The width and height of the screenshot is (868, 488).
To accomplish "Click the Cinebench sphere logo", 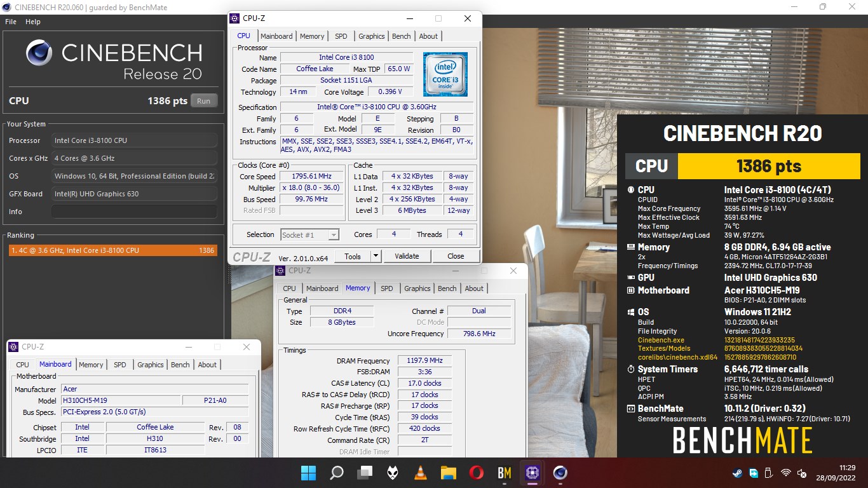I will pos(39,53).
